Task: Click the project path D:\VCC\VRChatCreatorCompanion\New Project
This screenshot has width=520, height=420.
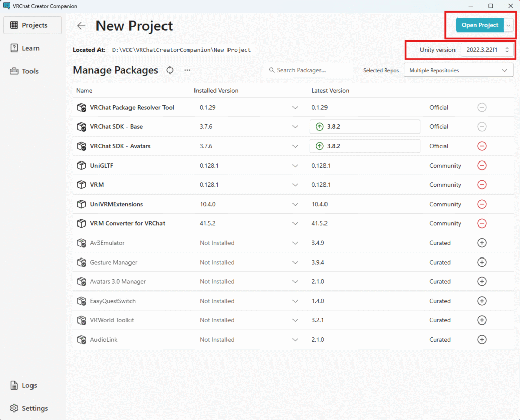Action: pyautogui.click(x=181, y=50)
